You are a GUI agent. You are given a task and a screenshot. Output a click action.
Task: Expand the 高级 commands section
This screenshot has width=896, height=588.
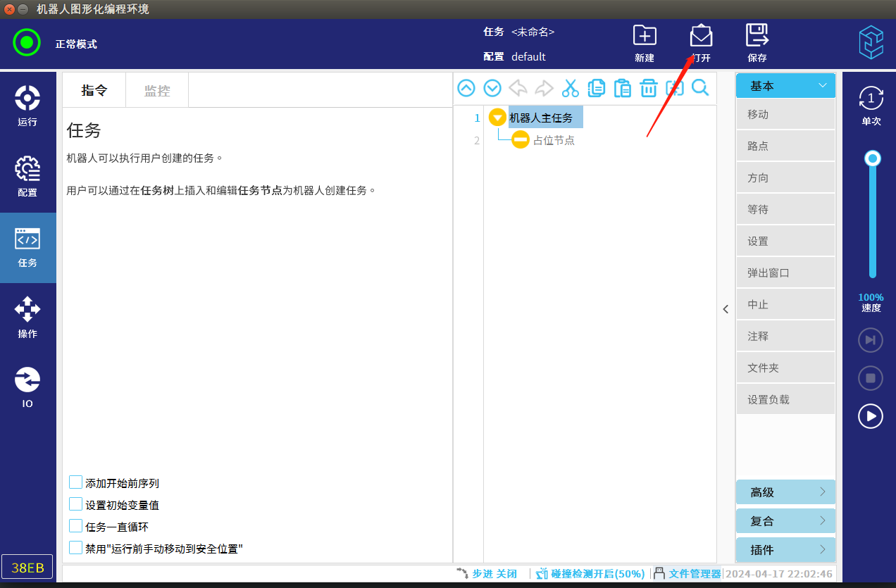pyautogui.click(x=785, y=492)
